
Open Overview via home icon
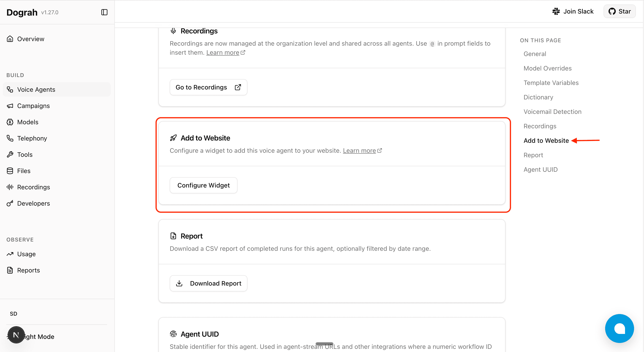pyautogui.click(x=10, y=39)
